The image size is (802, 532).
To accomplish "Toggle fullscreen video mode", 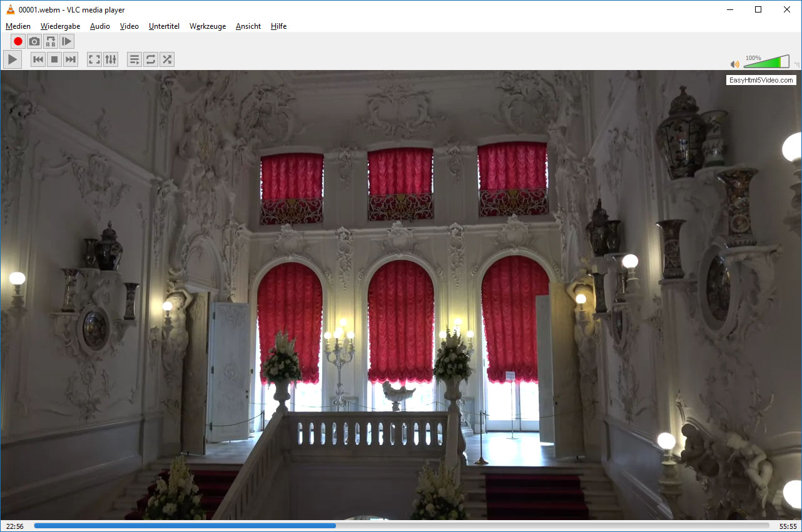I will (x=94, y=59).
